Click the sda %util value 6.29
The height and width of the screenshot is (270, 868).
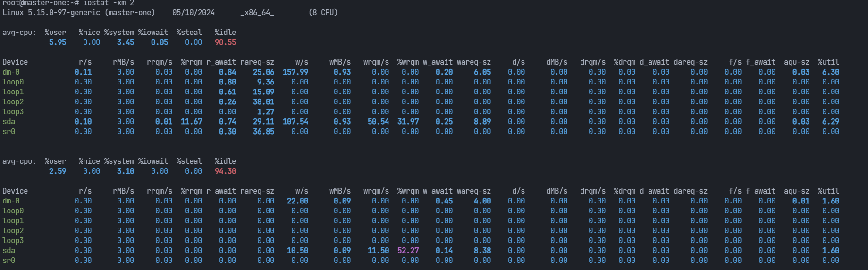tap(831, 122)
